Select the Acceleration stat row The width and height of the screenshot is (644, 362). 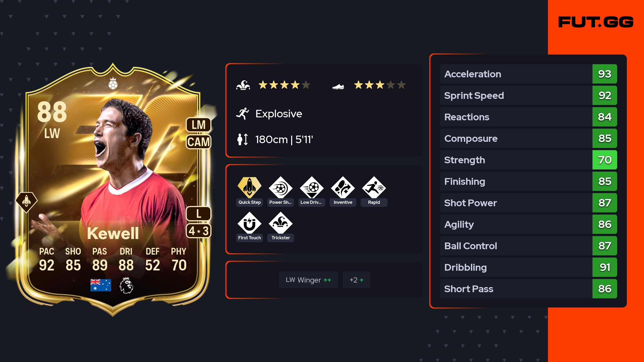(528, 74)
